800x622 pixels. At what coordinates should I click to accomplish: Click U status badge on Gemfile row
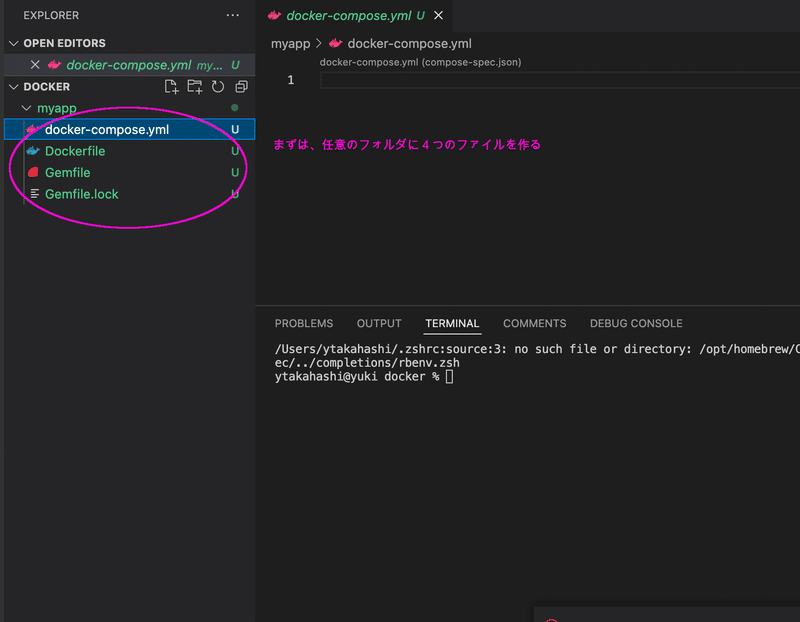pyautogui.click(x=235, y=172)
